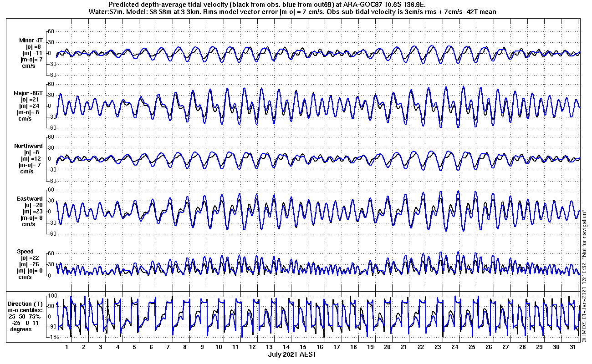Screen dimensions: 592x364
Task: Click day '12' on the date axis
Action: (x=252, y=347)
